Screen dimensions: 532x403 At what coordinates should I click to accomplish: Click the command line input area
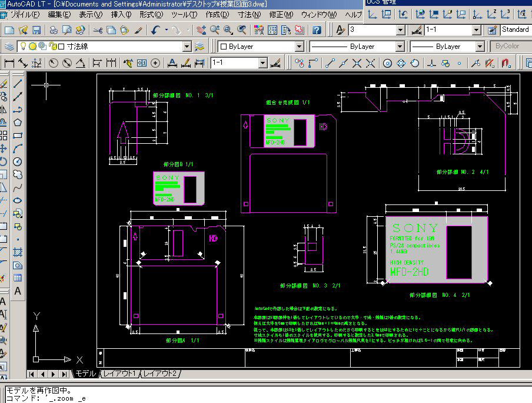tap(268, 398)
